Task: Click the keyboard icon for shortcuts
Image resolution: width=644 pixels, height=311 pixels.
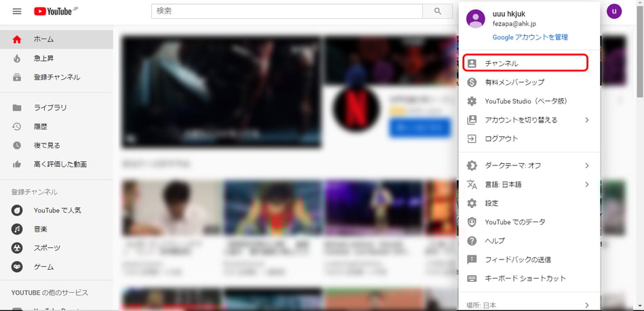Action: (472, 278)
